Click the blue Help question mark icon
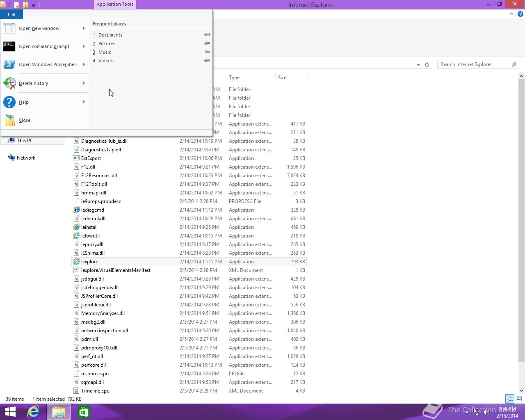 9,102
